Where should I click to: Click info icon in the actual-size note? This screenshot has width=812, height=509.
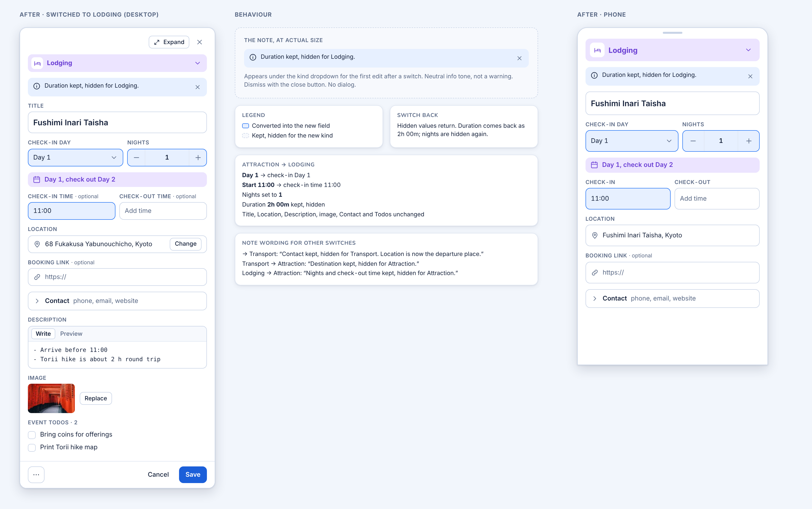[x=253, y=57]
